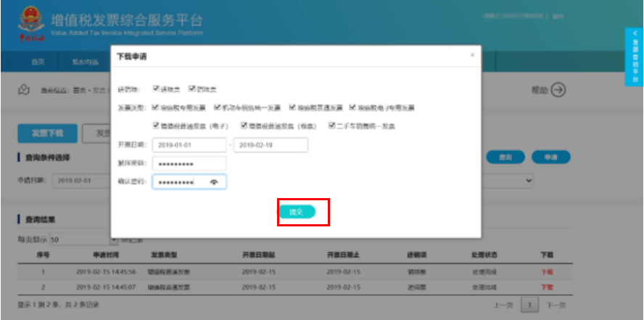Click the end date field 2019-02-19
Screen dimensions: 644x320
271,145
